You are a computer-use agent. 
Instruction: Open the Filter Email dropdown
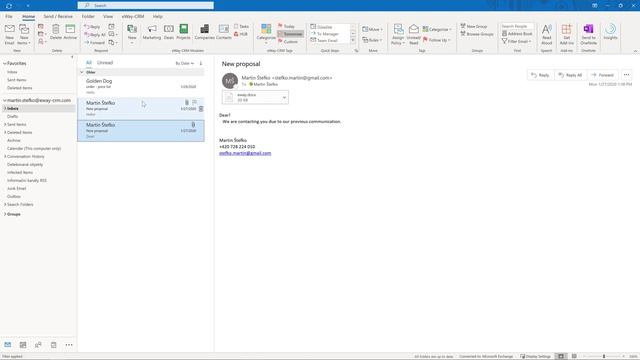click(x=516, y=41)
